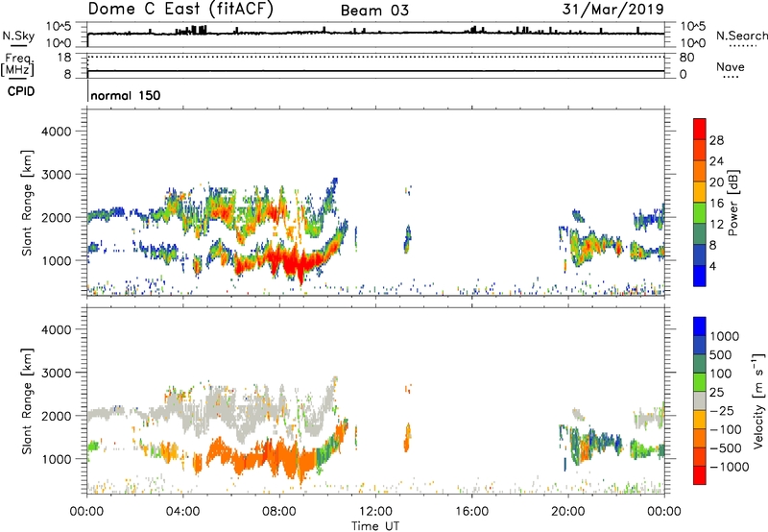Viewport: 768px width, 532px height.
Task: Click the "CPID" label
Action: [x=21, y=91]
